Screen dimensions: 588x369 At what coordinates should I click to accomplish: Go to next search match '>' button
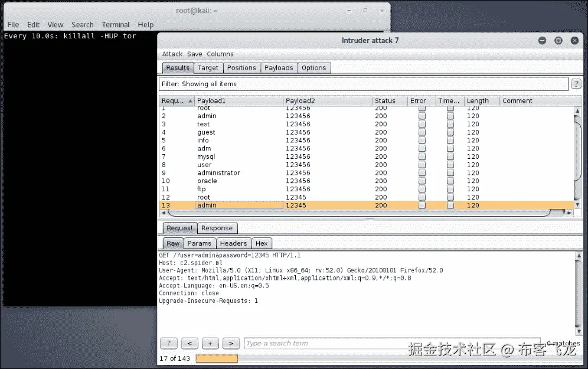pyautogui.click(x=231, y=343)
